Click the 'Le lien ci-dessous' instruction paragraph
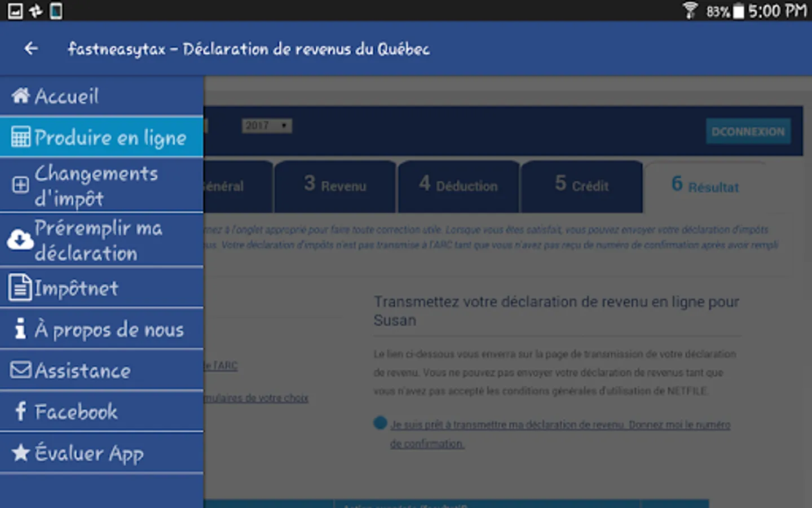 555,373
